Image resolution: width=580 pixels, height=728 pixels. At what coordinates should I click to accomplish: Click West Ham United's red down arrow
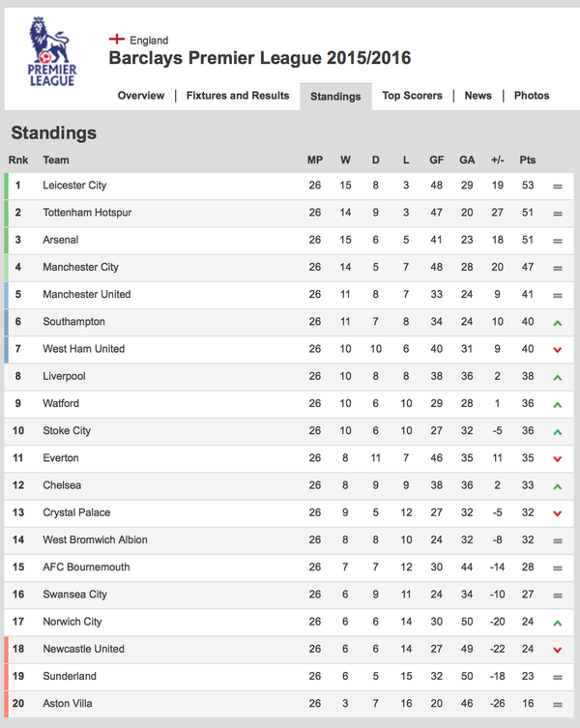557,350
